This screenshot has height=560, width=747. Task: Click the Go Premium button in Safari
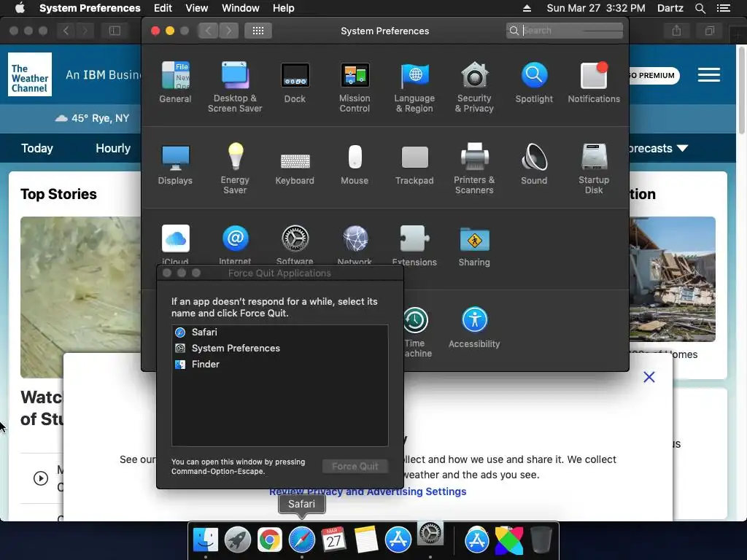654,75
